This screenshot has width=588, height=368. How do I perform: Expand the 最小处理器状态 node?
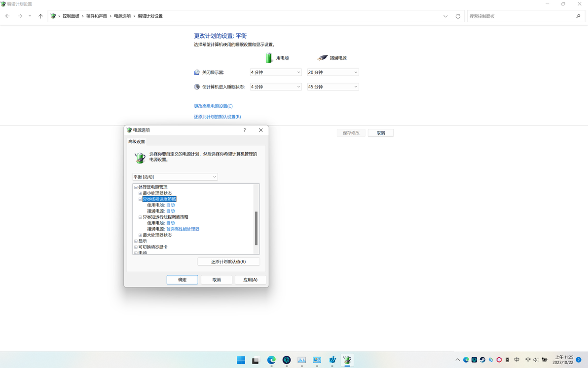(140, 193)
